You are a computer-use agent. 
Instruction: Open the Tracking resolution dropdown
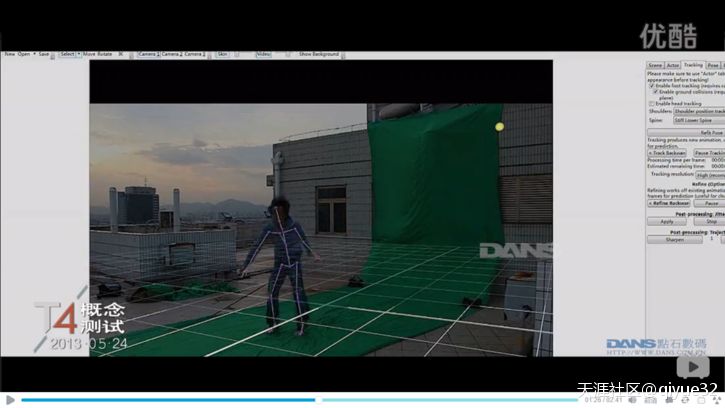pos(709,174)
